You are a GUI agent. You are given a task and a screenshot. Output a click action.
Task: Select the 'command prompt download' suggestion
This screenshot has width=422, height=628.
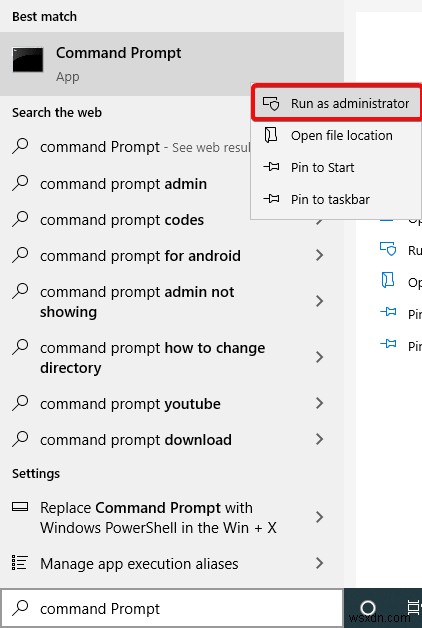[172, 440]
